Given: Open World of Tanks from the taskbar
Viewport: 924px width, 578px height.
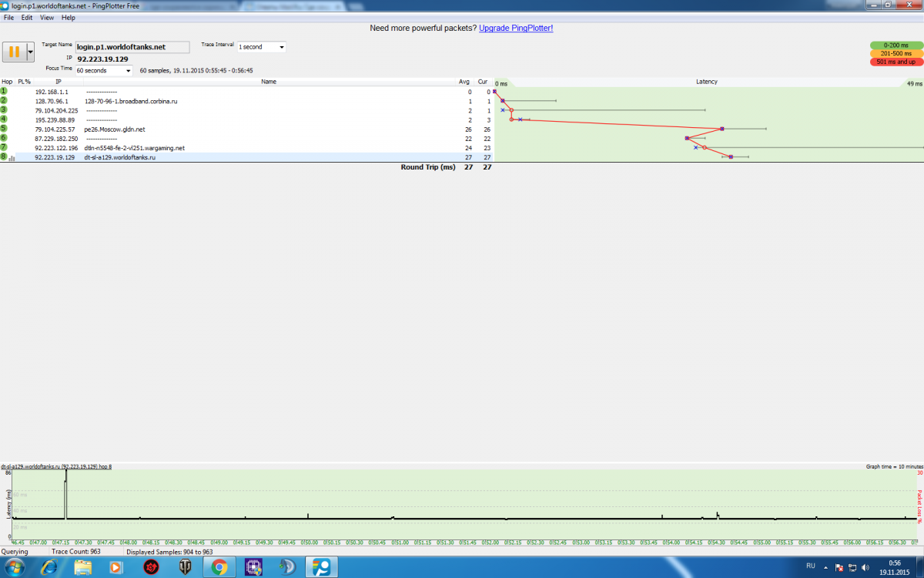Looking at the screenshot, I should (186, 567).
